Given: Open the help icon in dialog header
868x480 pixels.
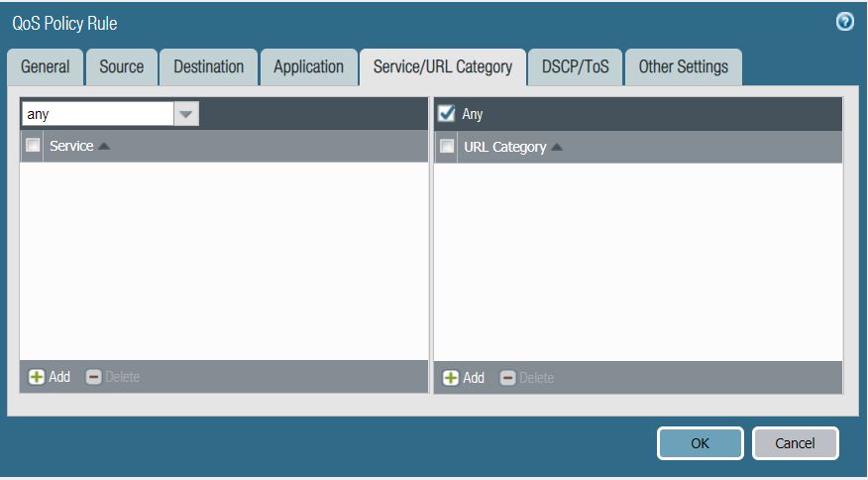Looking at the screenshot, I should (844, 22).
